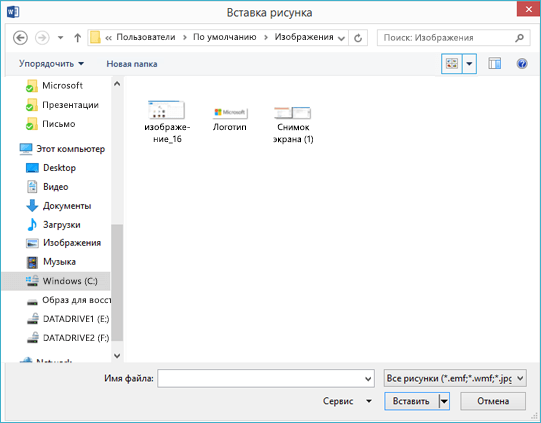Open the file type filter combo box

click(455, 378)
